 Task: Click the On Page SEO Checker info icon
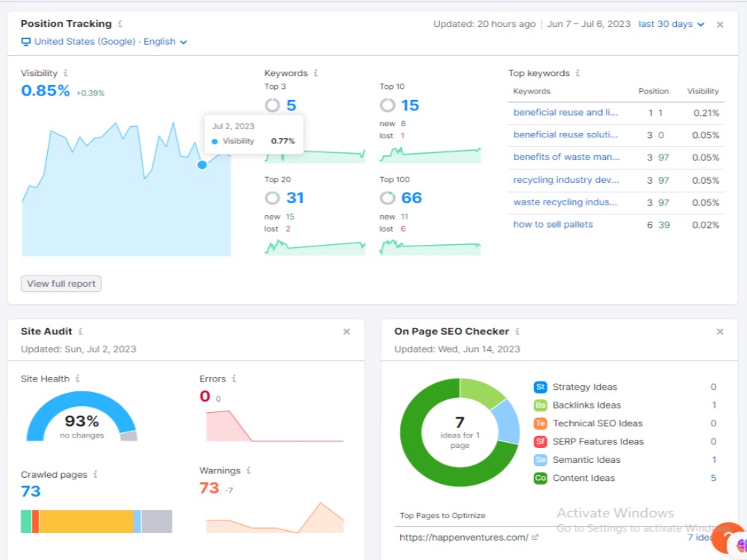518,332
